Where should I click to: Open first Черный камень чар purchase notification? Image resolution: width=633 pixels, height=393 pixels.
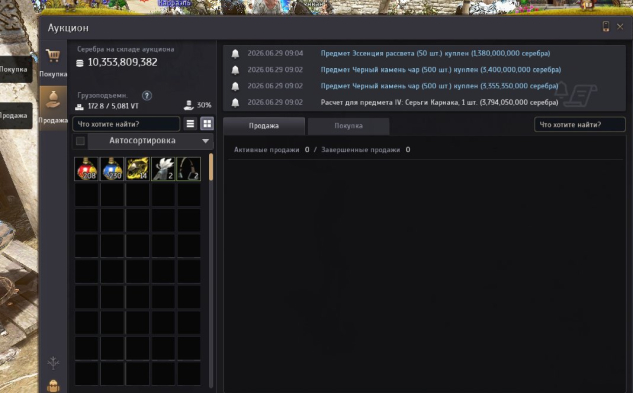[x=441, y=70]
